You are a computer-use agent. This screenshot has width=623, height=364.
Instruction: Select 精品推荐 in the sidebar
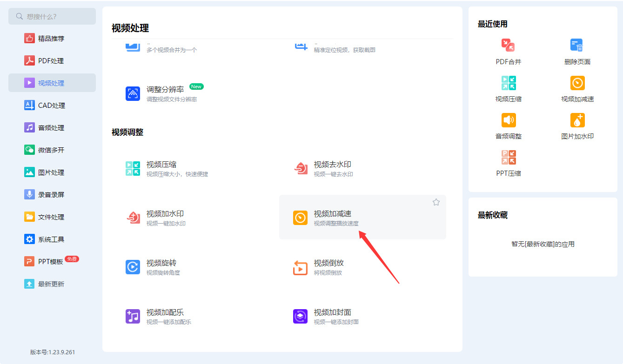coord(52,39)
